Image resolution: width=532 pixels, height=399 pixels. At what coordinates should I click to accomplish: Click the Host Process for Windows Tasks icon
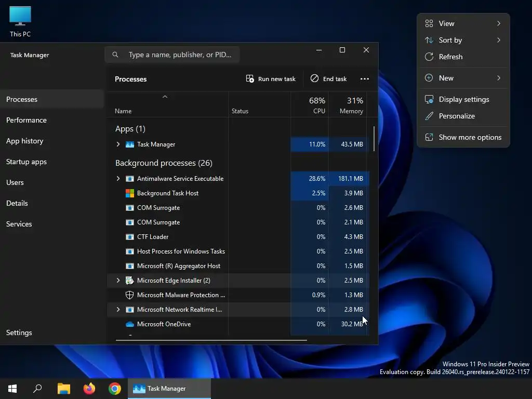[129, 251]
